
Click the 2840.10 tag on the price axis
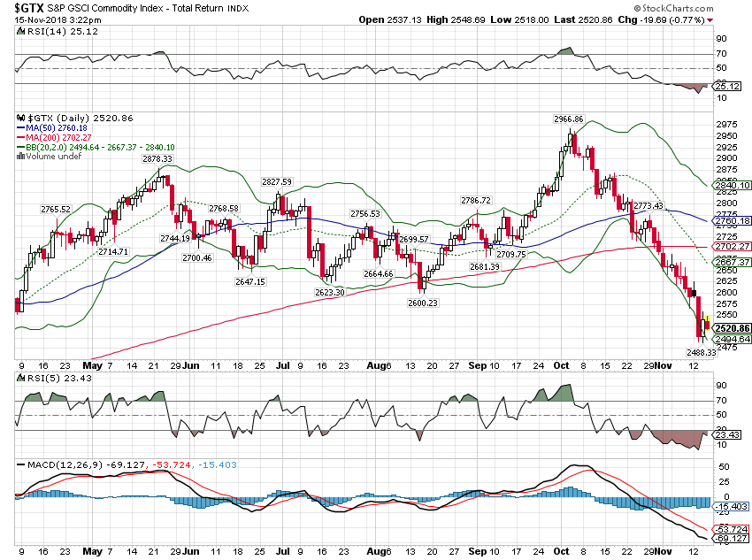pos(733,186)
